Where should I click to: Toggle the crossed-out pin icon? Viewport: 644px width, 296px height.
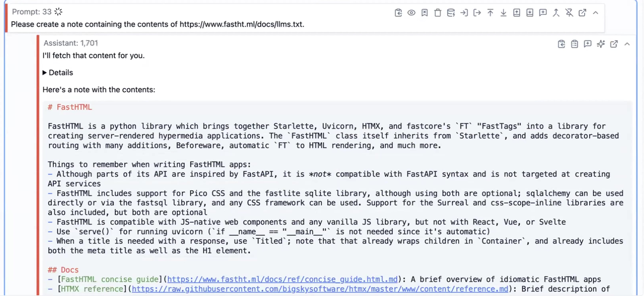coord(569,13)
